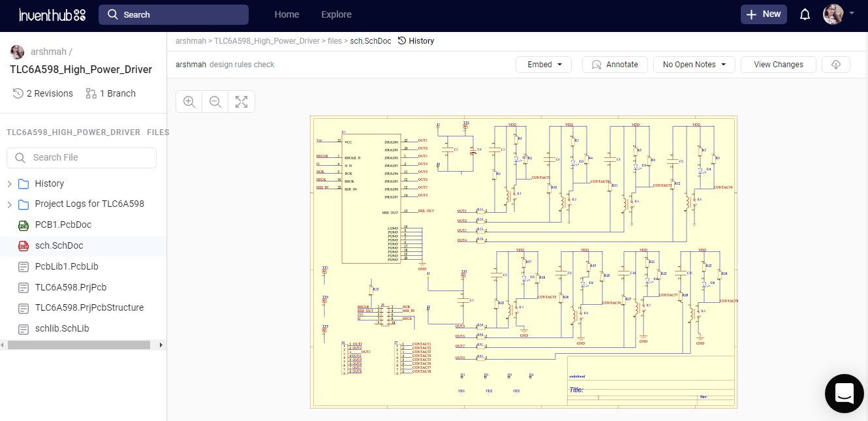Click the Annotate speech bubble icon
The height and width of the screenshot is (421, 868).
[596, 65]
